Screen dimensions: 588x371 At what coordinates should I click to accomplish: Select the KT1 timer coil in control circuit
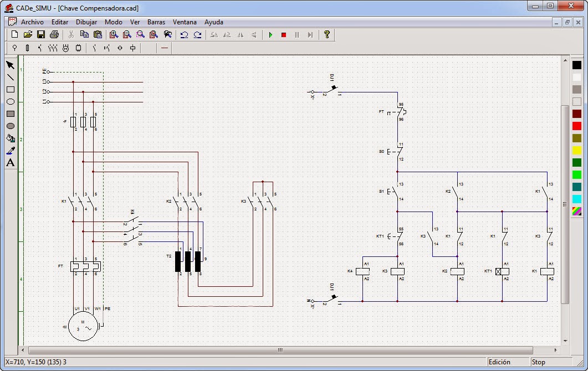pos(502,271)
